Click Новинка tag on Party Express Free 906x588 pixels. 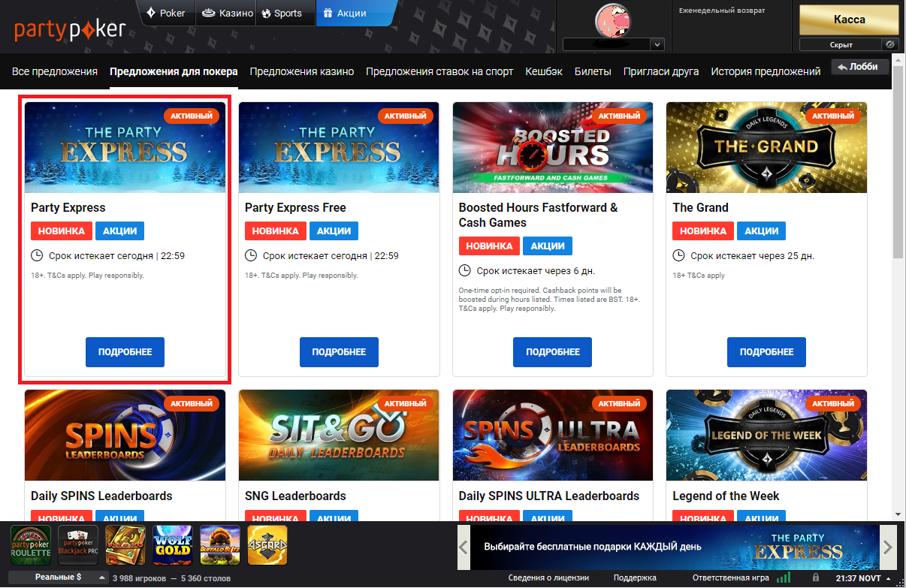tap(276, 231)
